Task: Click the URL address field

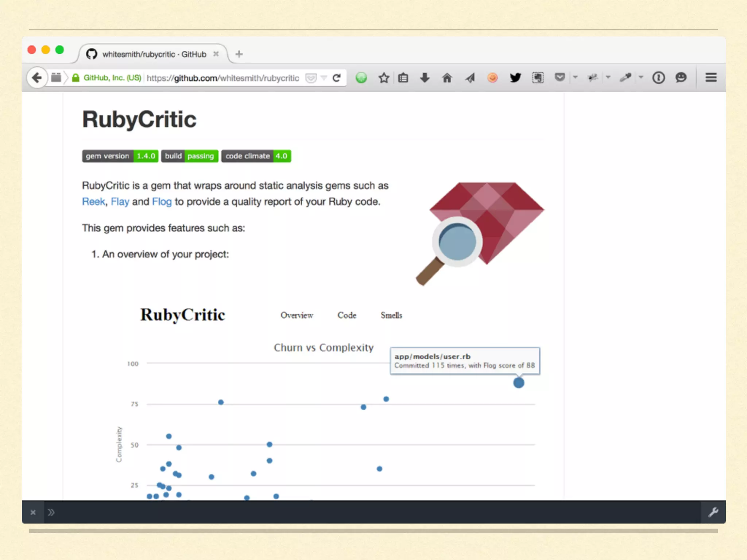Action: pos(222,78)
